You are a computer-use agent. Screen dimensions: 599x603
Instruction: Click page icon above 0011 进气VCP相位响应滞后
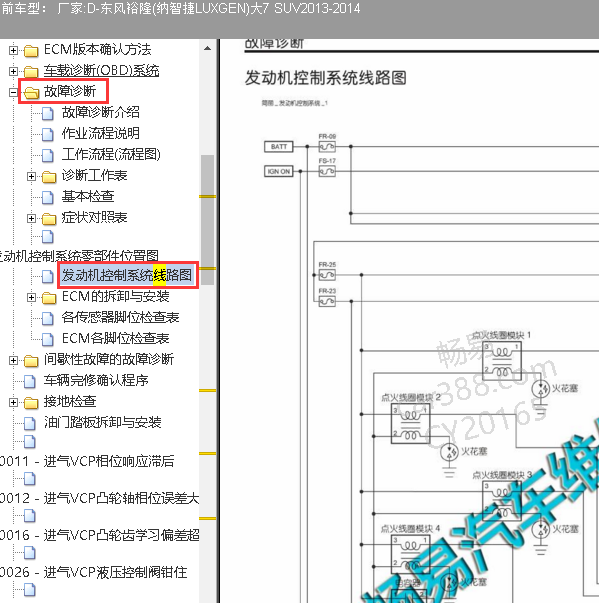(x=30, y=441)
